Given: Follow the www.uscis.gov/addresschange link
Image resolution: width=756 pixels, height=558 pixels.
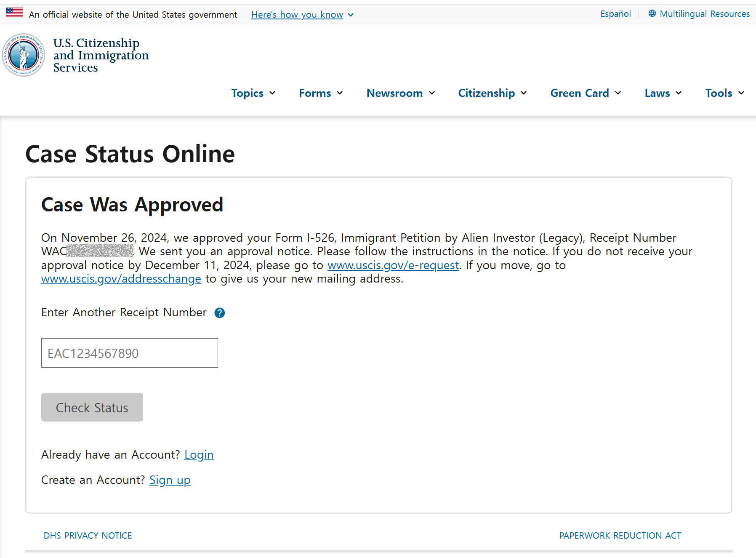Looking at the screenshot, I should point(121,279).
